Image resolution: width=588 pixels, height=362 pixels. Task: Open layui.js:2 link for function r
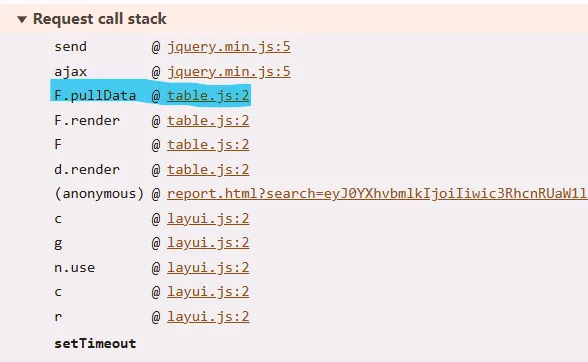[208, 317]
